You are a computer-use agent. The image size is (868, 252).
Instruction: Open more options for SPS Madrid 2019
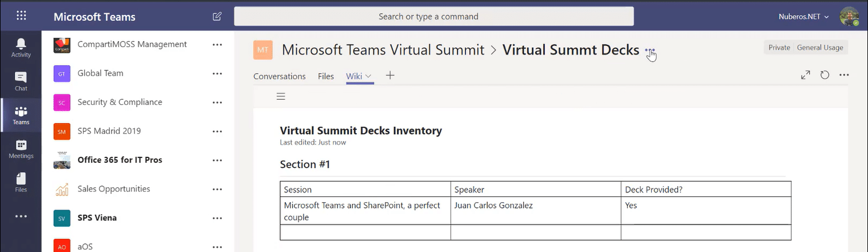(217, 131)
